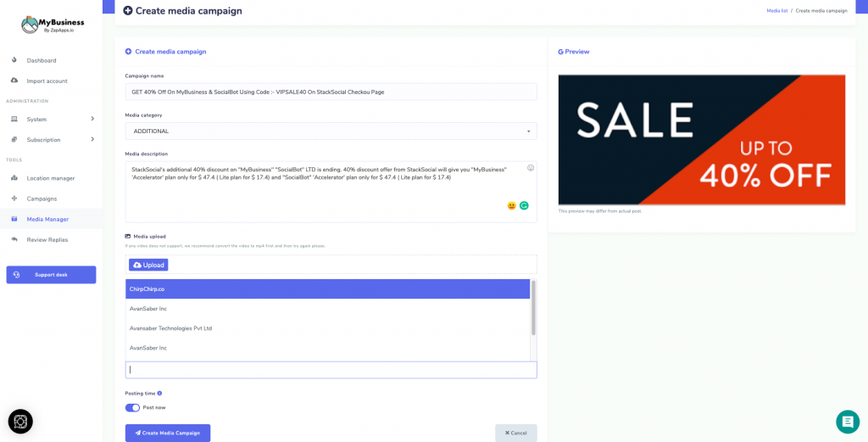The height and width of the screenshot is (442, 868).
Task: Click the Support desk button
Action: [x=51, y=275]
